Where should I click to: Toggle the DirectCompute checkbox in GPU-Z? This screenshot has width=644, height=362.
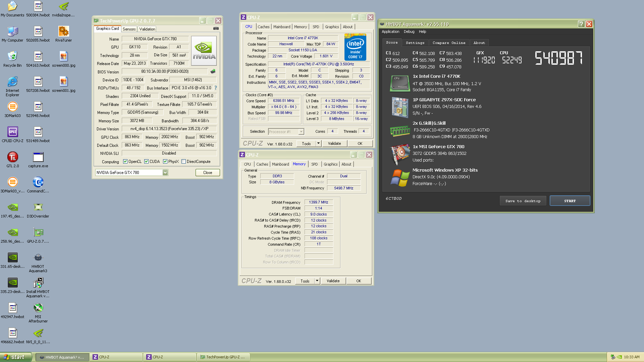[183, 162]
